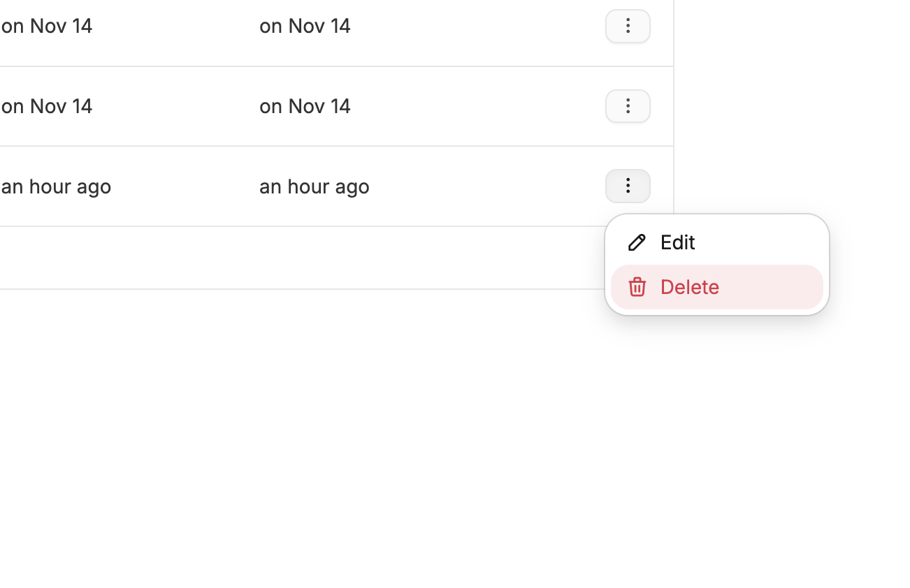Select Edit from the context menu
The height and width of the screenshot is (588, 910).
(677, 242)
